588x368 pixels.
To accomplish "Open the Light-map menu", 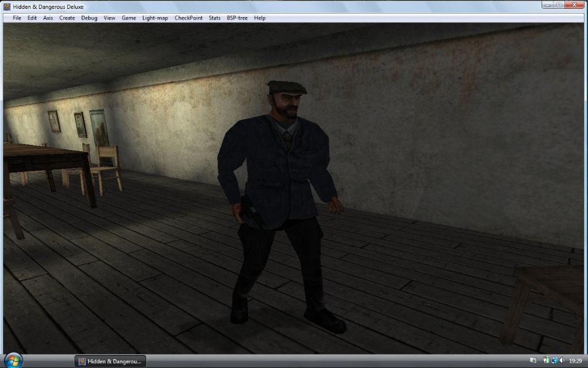I will (x=155, y=18).
